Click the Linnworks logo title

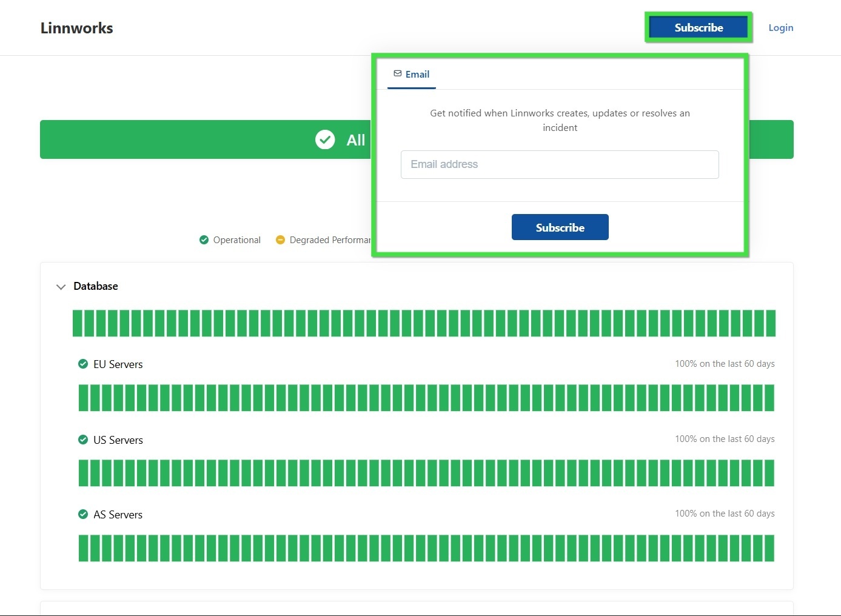click(76, 28)
